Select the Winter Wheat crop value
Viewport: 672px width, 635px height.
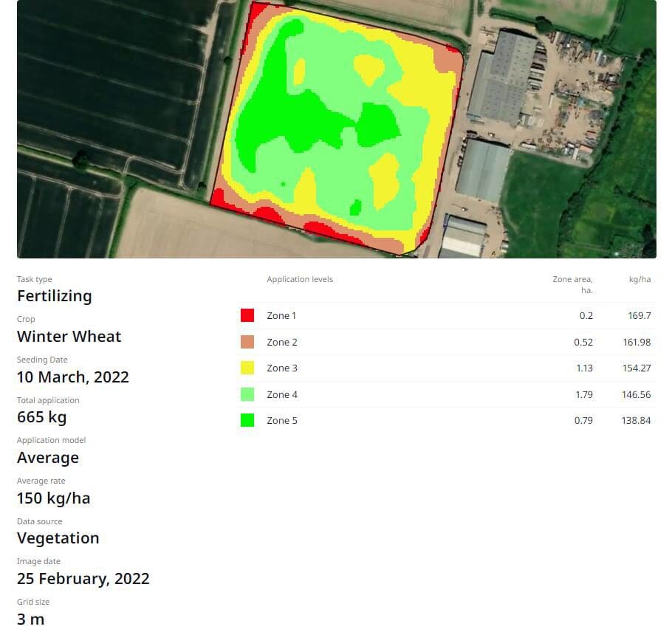point(69,337)
